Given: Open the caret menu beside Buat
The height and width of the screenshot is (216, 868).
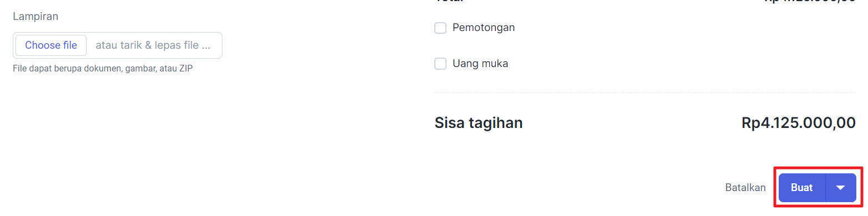Looking at the screenshot, I should click(x=841, y=188).
